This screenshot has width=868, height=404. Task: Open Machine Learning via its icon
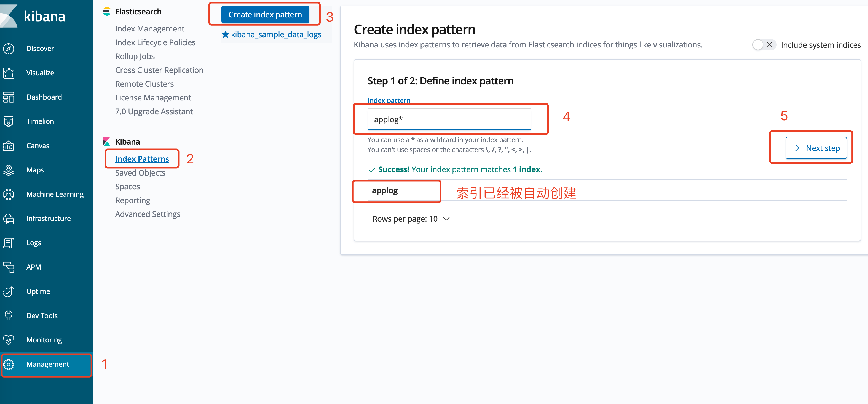tap(9, 194)
